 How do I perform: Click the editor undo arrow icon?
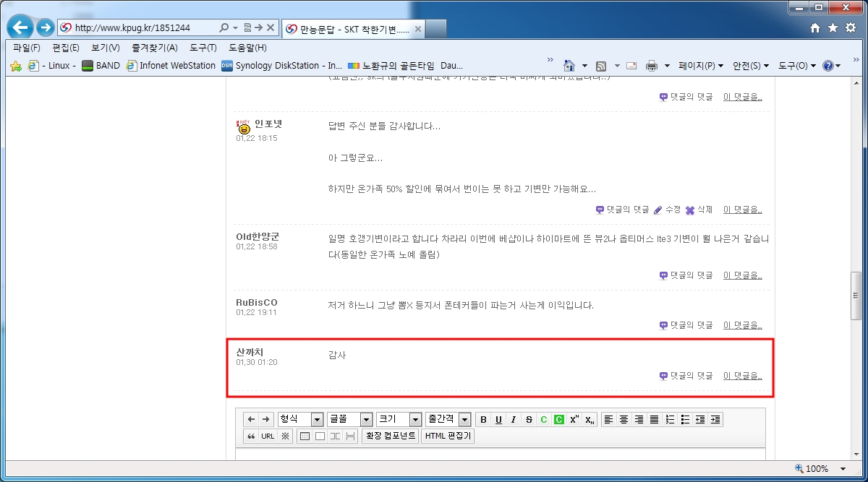(251, 419)
